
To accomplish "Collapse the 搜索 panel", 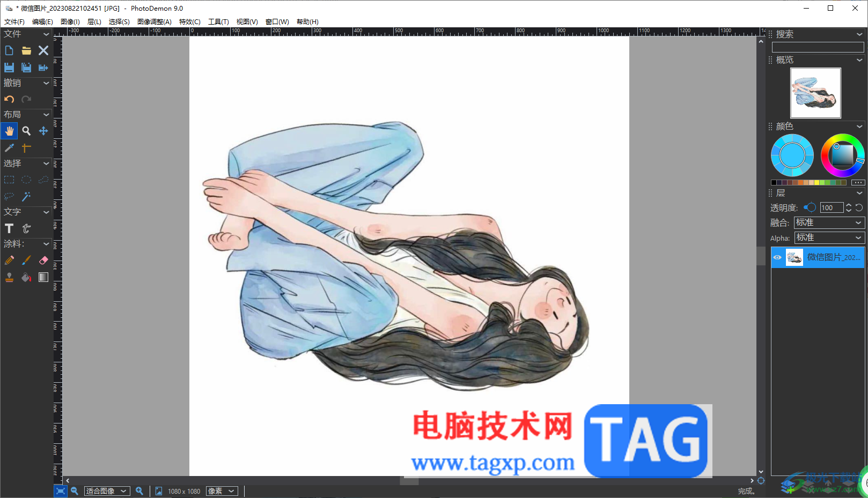I will (x=859, y=34).
